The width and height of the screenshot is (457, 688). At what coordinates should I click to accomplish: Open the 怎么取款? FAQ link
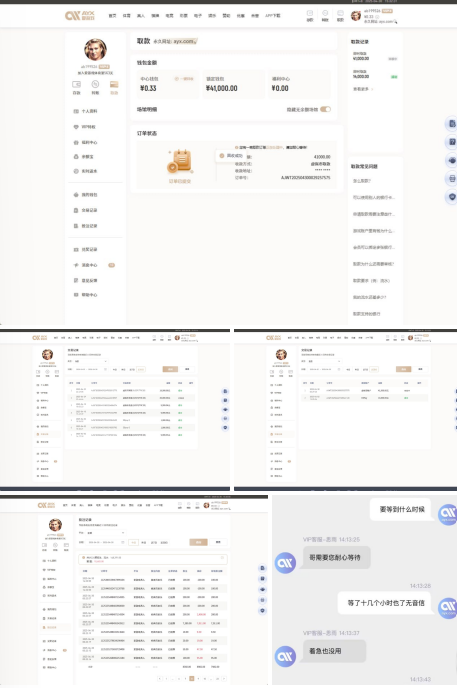[362, 181]
